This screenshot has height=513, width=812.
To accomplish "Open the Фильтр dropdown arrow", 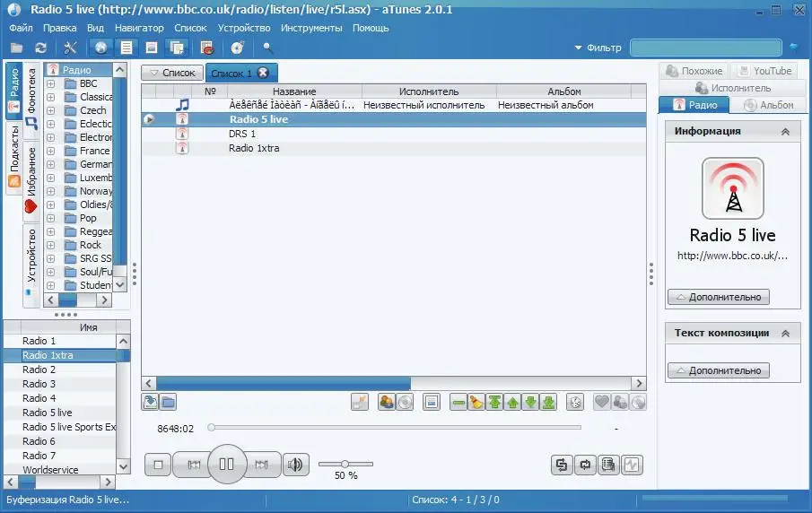I will pyautogui.click(x=579, y=48).
